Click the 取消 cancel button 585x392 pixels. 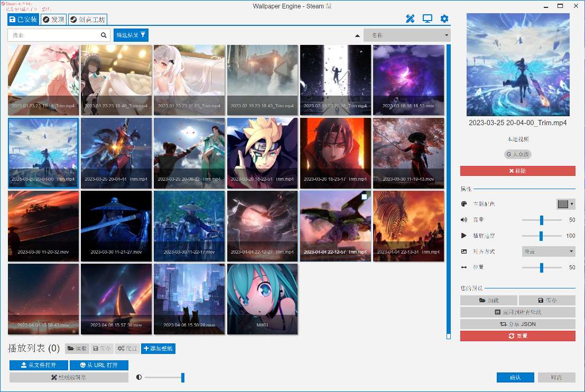point(556,377)
